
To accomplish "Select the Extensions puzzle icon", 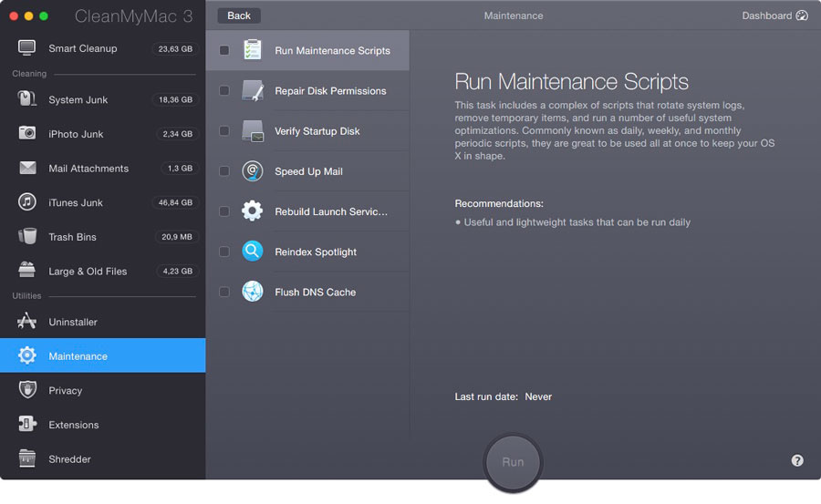I will (27, 424).
